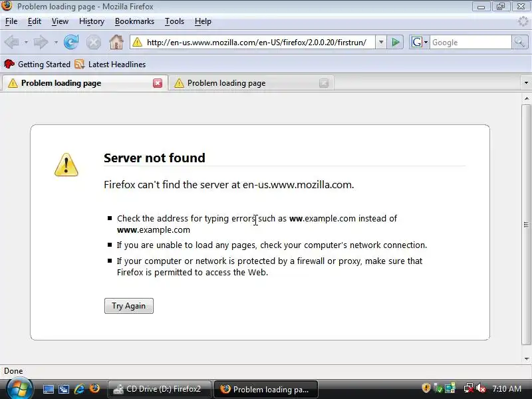532x399 pixels.
Task: Click the Server not found heading
Action: [154, 158]
